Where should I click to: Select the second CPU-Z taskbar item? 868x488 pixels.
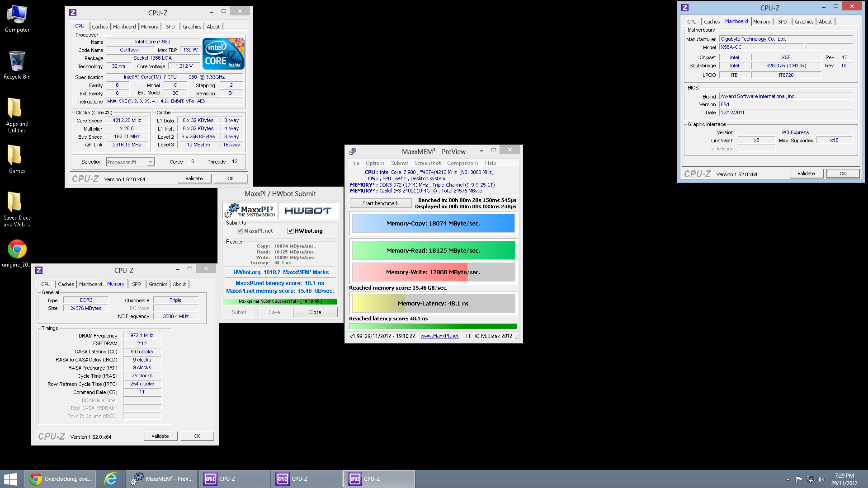(x=307, y=479)
